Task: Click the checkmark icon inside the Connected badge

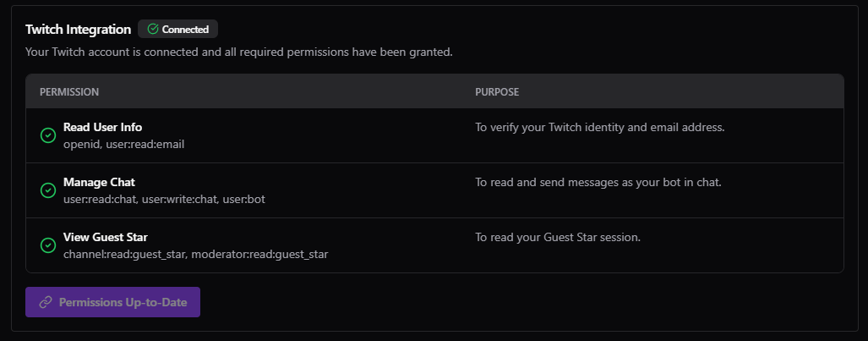Action: [x=153, y=30]
